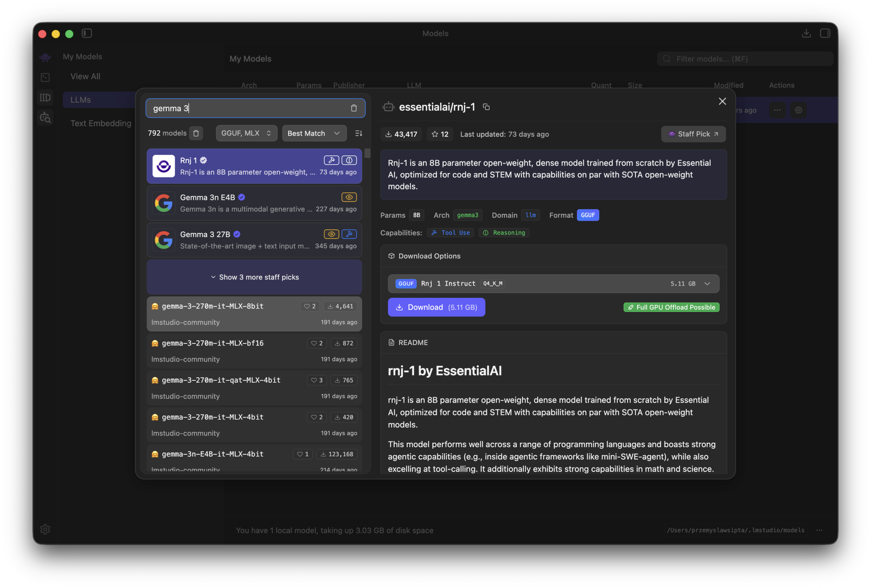Open the GGUF, MLX format dropdown

(x=246, y=133)
